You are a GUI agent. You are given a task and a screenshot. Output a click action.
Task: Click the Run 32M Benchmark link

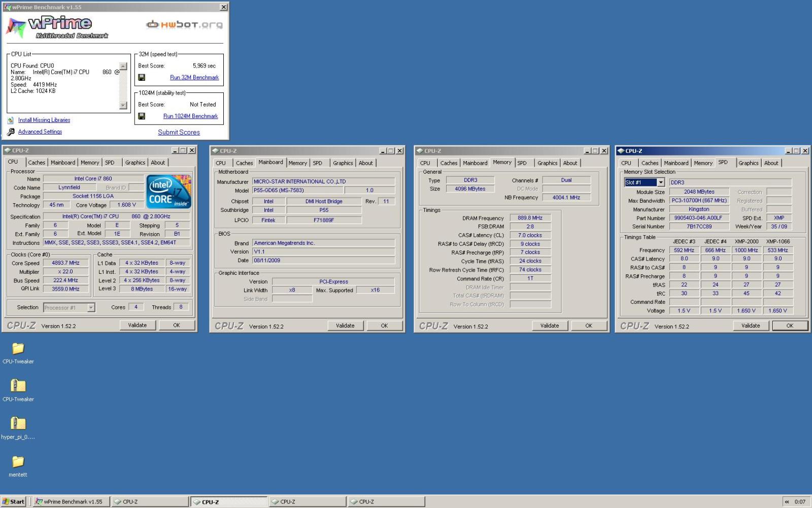pos(194,78)
